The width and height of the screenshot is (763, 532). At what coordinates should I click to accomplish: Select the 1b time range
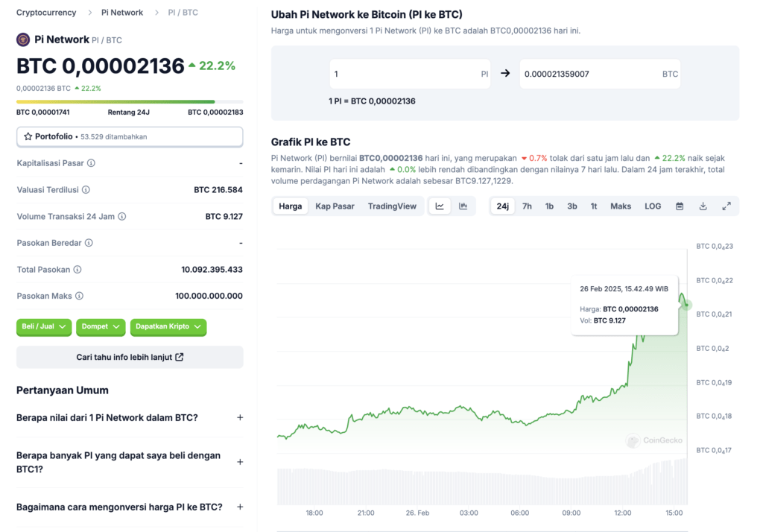tap(549, 206)
